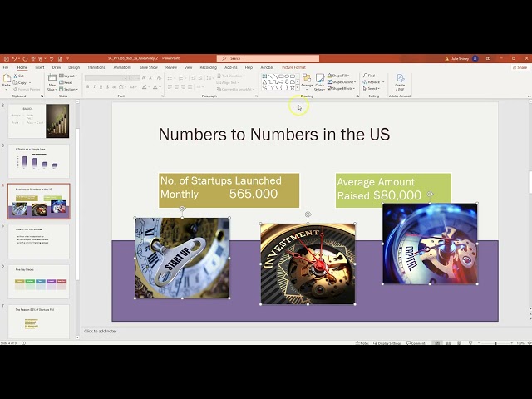Switch to the Transitions tab
The width and height of the screenshot is (532, 399).
coord(96,67)
